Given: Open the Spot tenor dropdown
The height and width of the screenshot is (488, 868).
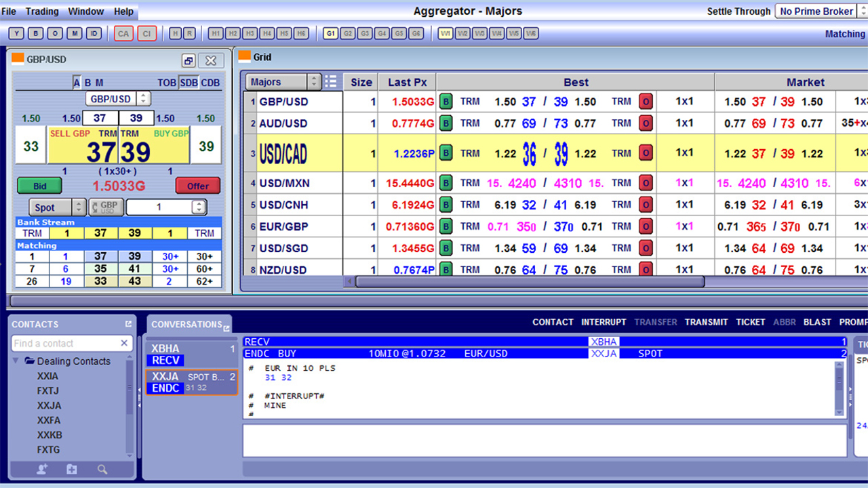Looking at the screenshot, I should 58,207.
